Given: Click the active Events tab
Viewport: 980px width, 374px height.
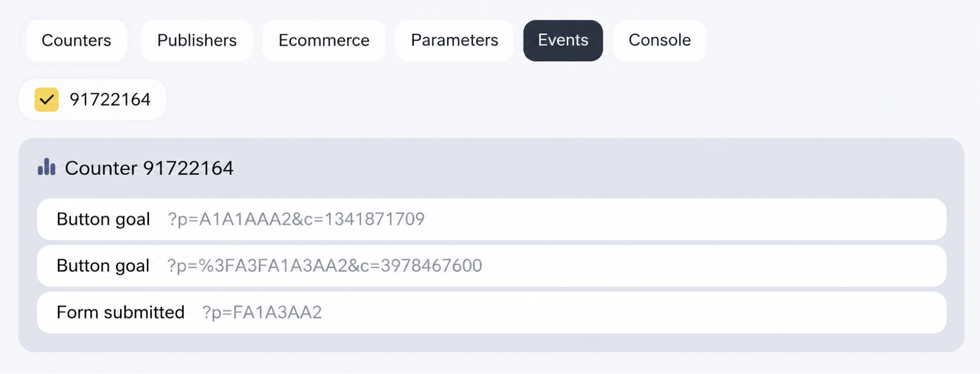Looking at the screenshot, I should (563, 40).
